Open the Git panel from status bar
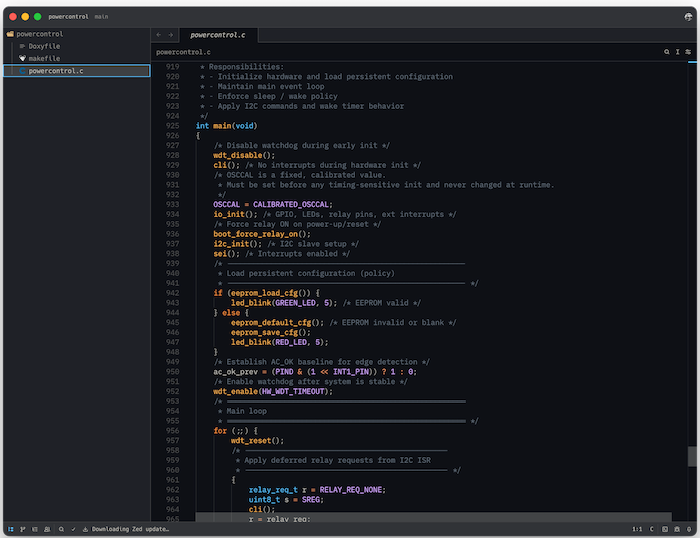 point(23,528)
